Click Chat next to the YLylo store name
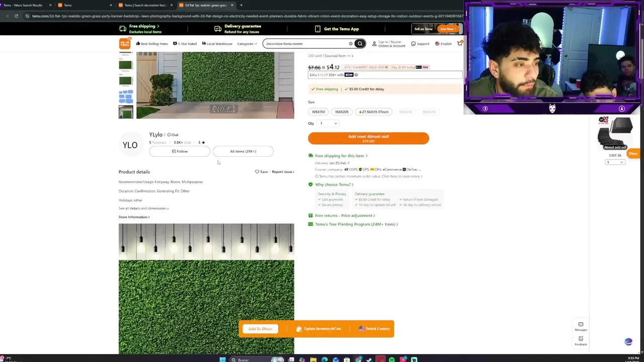644x362 pixels. [173, 135]
